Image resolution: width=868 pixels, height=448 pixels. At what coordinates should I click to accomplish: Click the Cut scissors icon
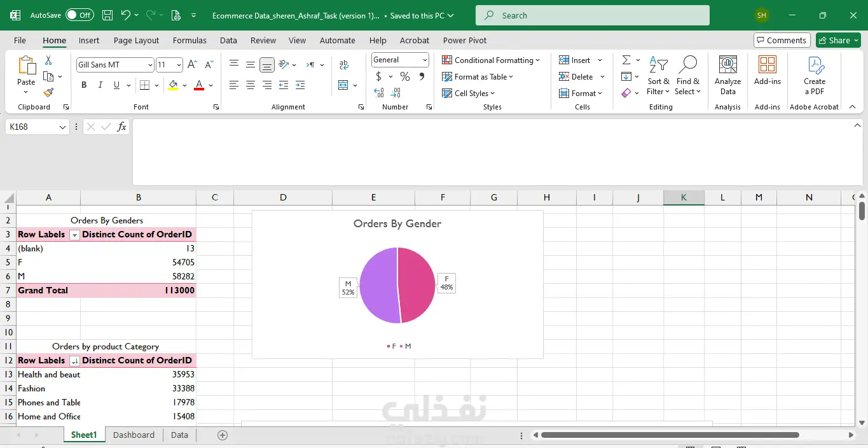click(48, 60)
